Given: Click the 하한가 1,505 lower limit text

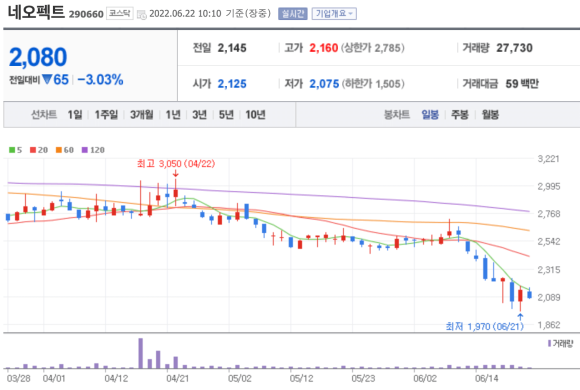Looking at the screenshot, I should (x=373, y=84).
